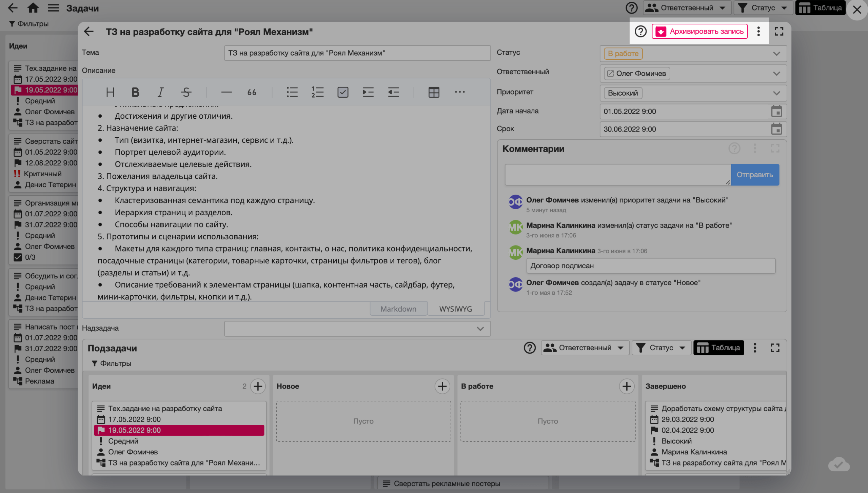Click the Strikethrough formatting icon
The width and height of the screenshot is (868, 493).
click(x=186, y=92)
